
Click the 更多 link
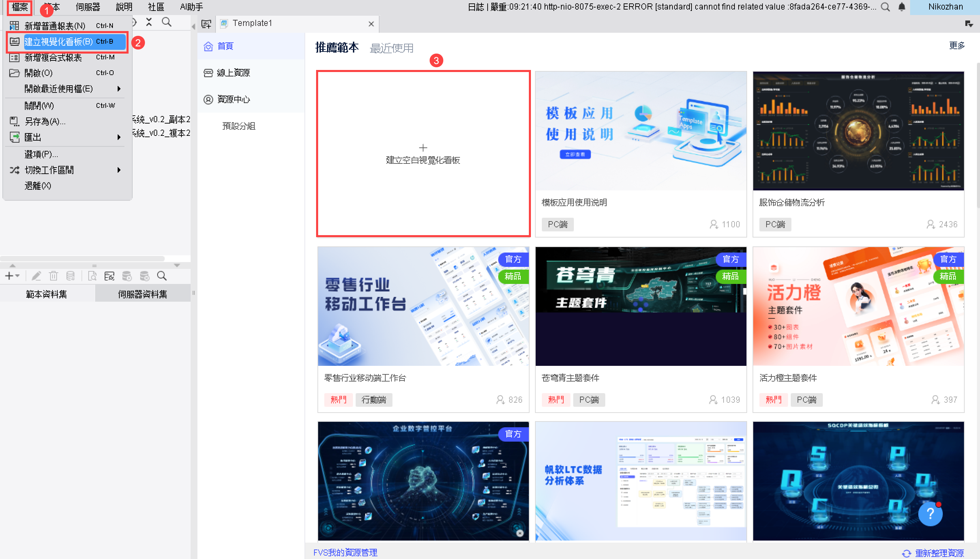point(957,46)
